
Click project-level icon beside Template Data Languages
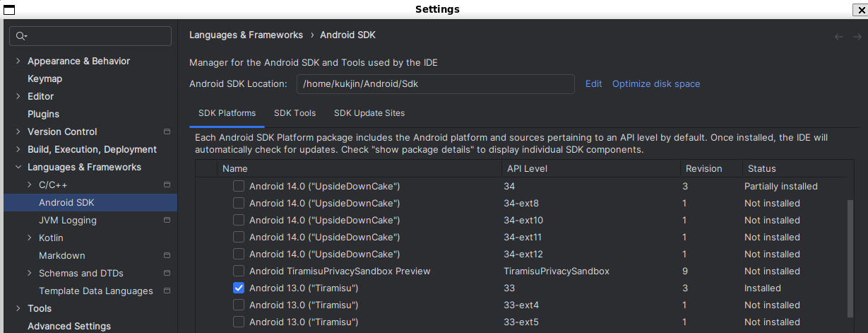[167, 291]
